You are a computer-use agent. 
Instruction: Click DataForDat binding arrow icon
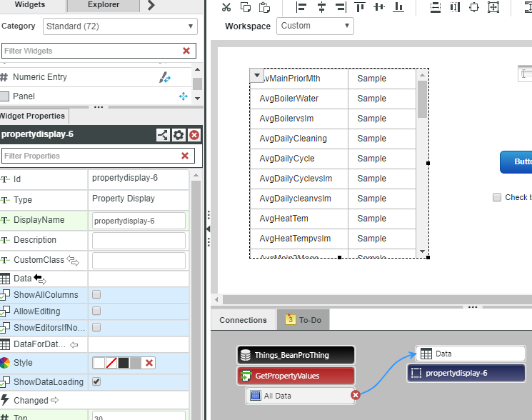coord(74,345)
